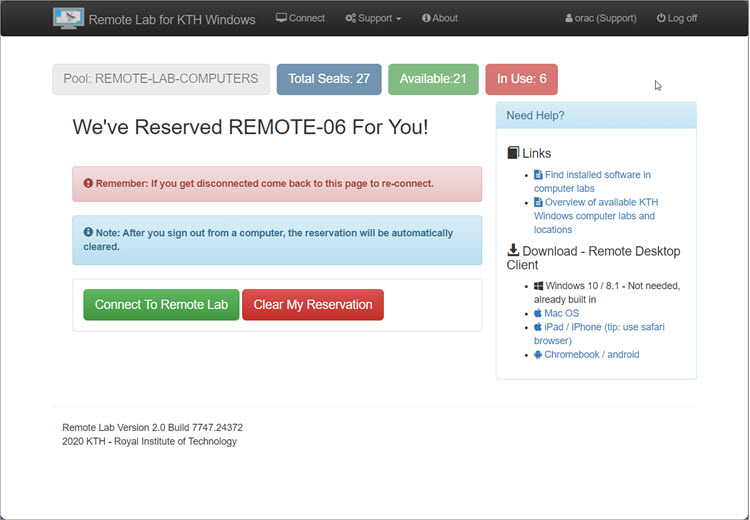
Task: Expand the Support dropdown menu
Action: point(373,18)
